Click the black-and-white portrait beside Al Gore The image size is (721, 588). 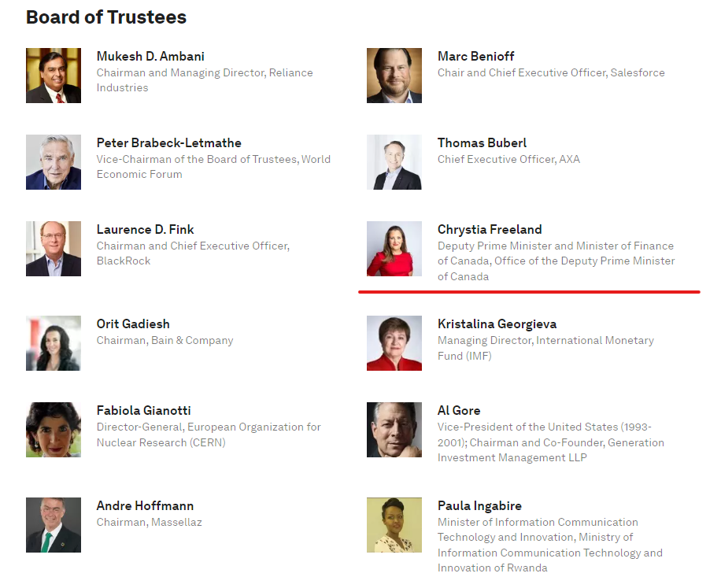point(394,430)
